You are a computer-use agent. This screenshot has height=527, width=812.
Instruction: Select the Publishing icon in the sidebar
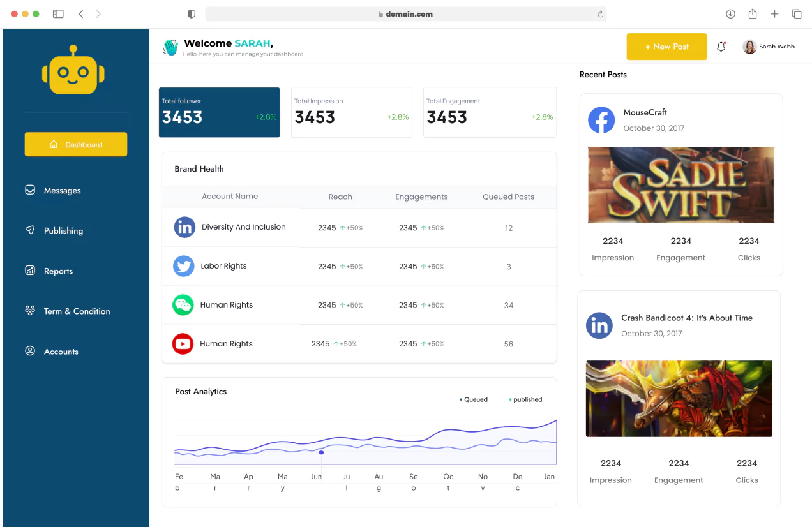[30, 230]
